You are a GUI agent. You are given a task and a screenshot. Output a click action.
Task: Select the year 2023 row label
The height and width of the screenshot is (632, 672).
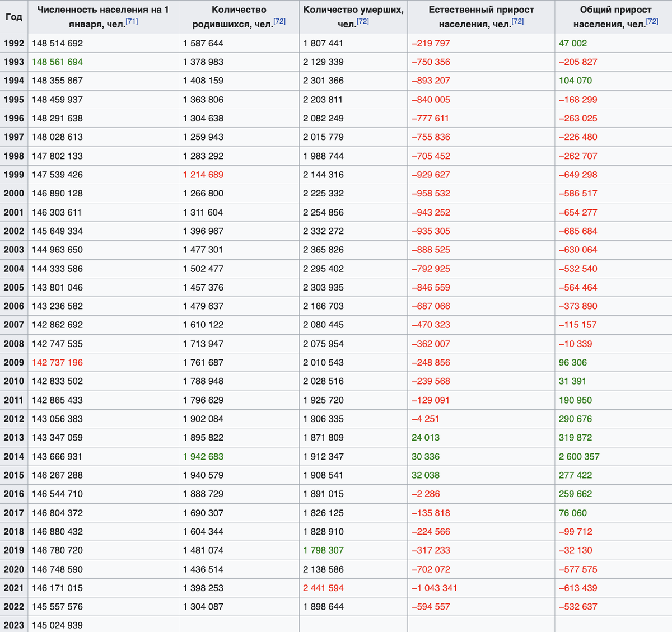[x=14, y=625]
